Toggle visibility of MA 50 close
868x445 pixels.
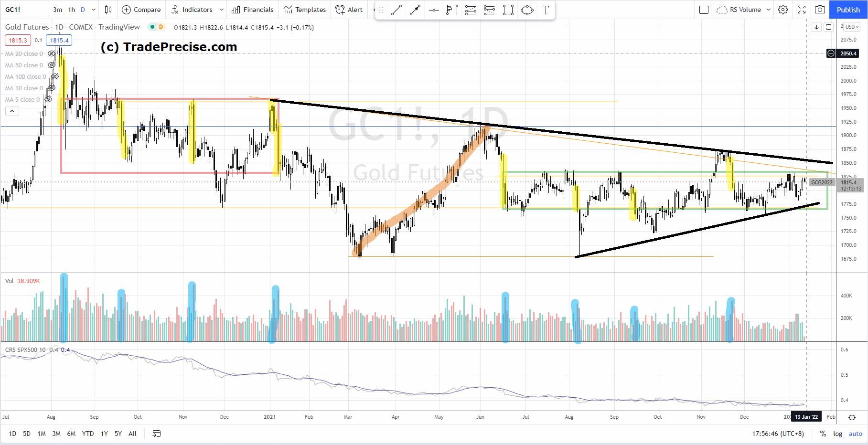[52, 65]
